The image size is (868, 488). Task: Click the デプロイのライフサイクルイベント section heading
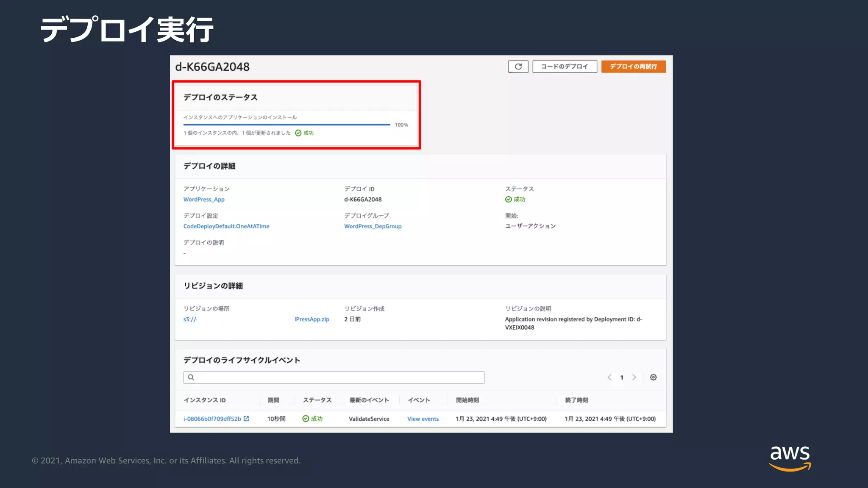[242, 360]
